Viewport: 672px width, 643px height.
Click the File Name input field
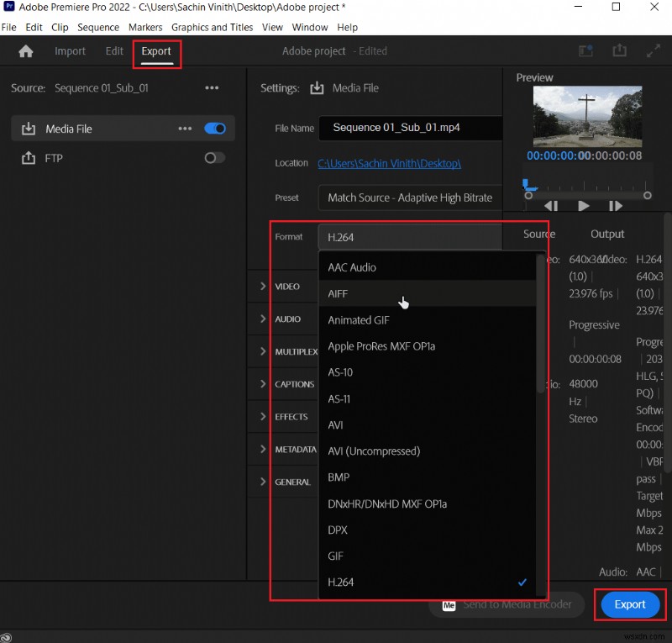pyautogui.click(x=410, y=129)
